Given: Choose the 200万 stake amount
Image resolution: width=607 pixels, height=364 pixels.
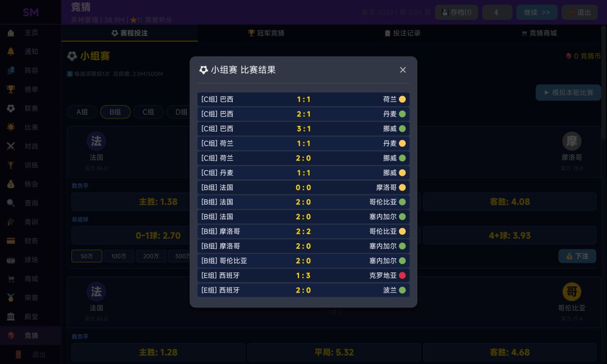Looking at the screenshot, I should tap(151, 256).
